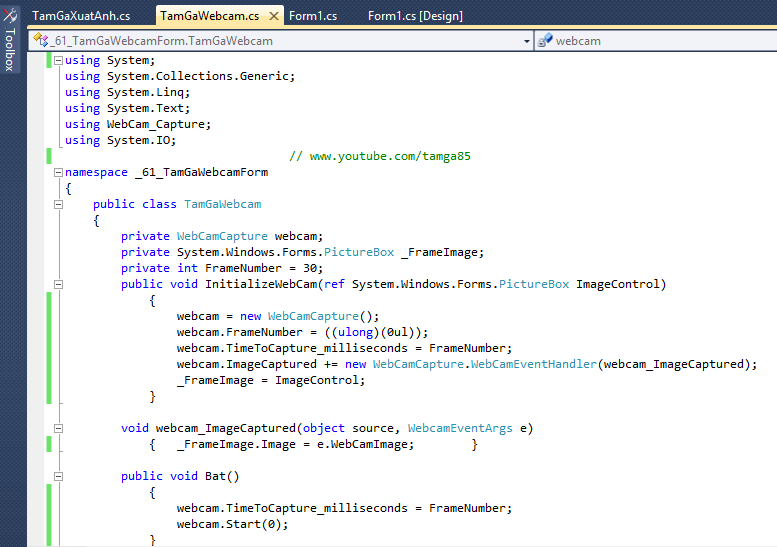Click the 'webcam.Start(0);' line

pyautogui.click(x=232, y=524)
